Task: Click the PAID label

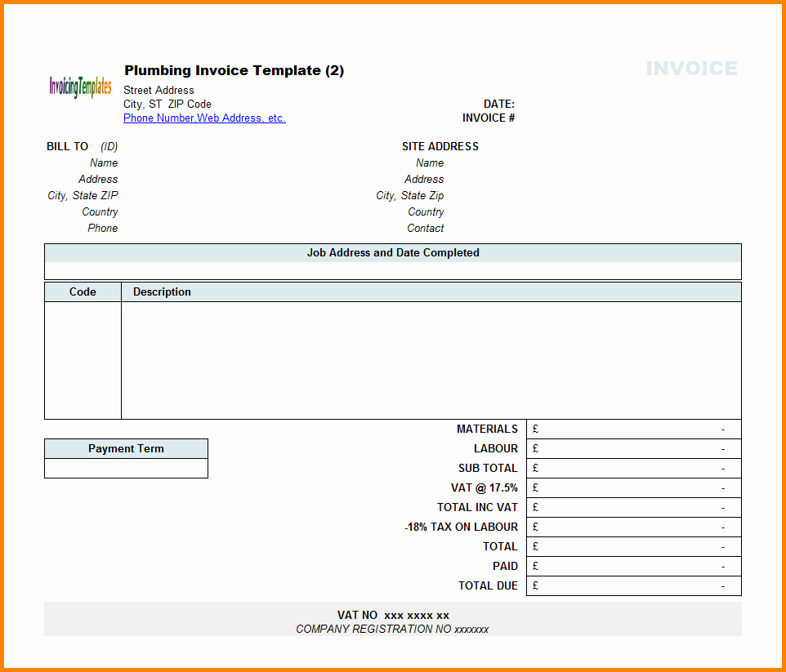Action: pyautogui.click(x=505, y=567)
